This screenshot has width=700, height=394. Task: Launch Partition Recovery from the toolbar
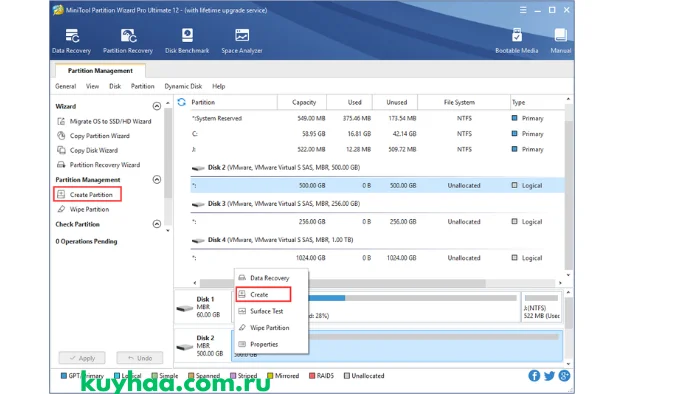point(128,41)
